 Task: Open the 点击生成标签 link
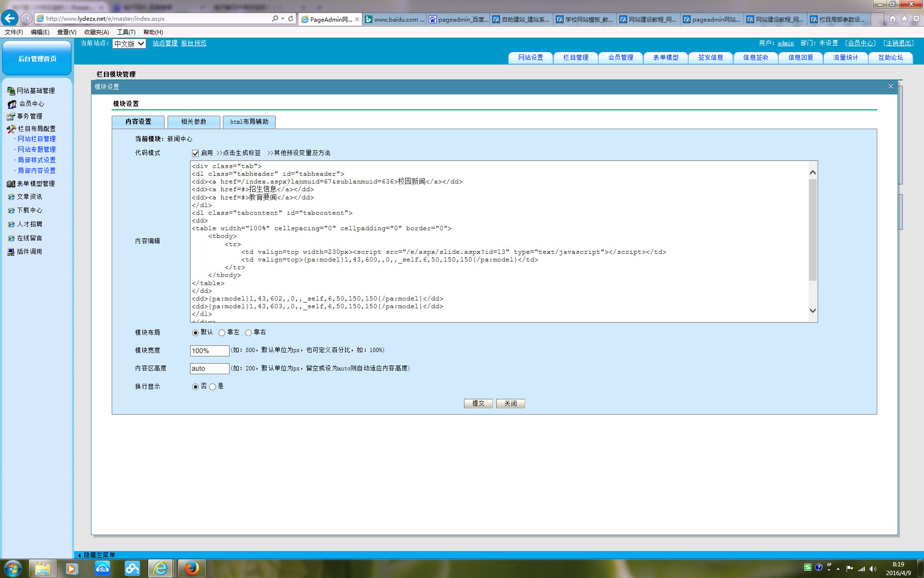pos(239,153)
